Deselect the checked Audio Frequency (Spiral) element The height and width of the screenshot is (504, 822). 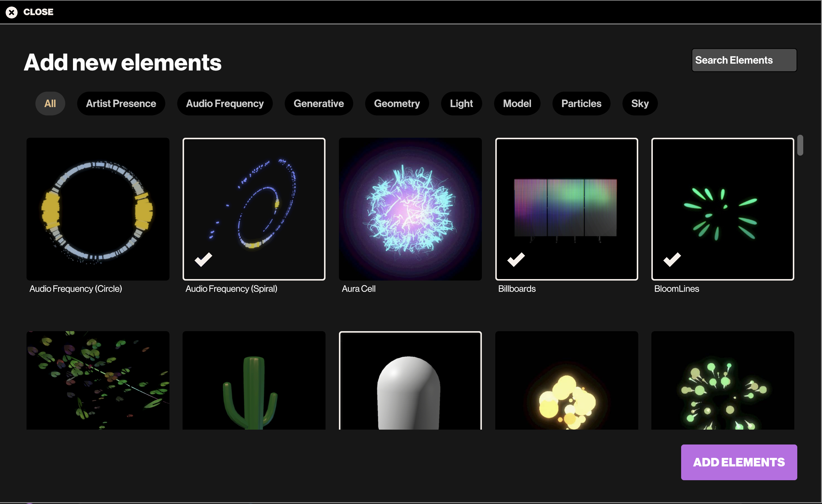pos(254,209)
